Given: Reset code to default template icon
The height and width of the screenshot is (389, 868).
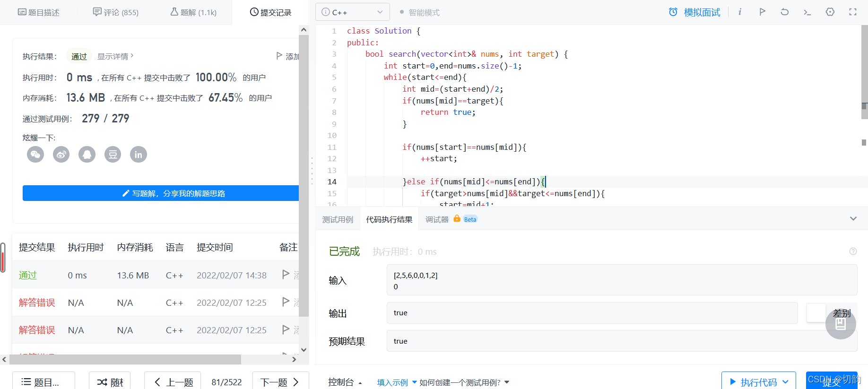Looking at the screenshot, I should click(x=785, y=12).
